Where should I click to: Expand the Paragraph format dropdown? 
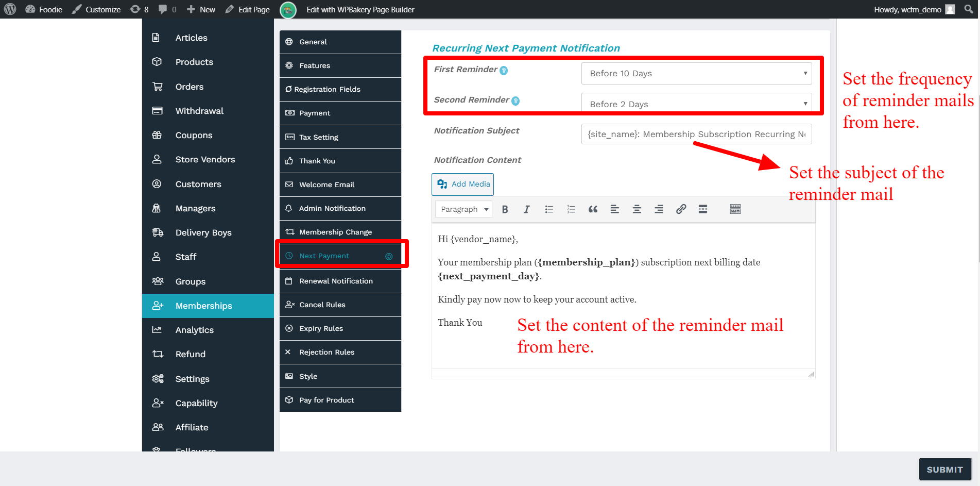464,209
